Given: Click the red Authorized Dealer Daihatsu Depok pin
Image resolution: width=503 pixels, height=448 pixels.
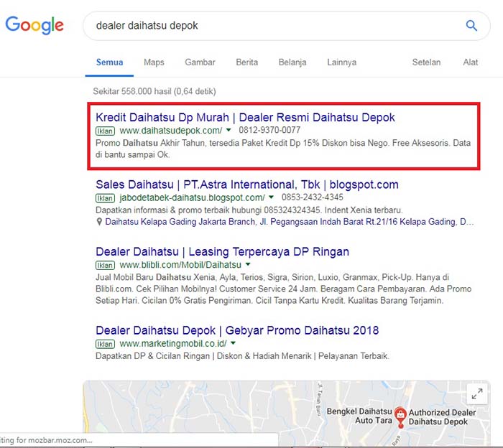Looking at the screenshot, I should pyautogui.click(x=401, y=415).
